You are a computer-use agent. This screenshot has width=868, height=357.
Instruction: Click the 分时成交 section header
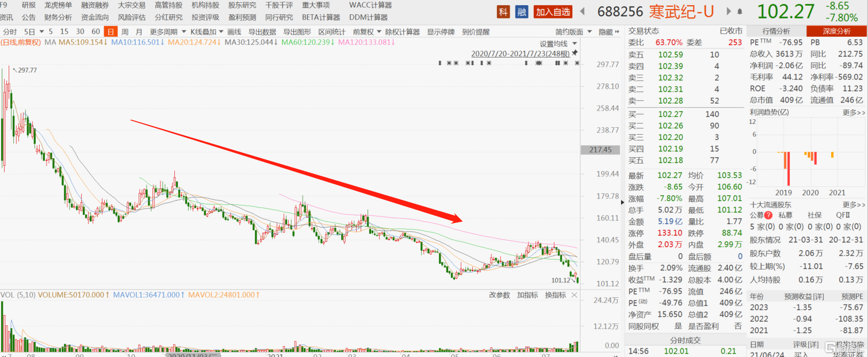click(x=685, y=340)
